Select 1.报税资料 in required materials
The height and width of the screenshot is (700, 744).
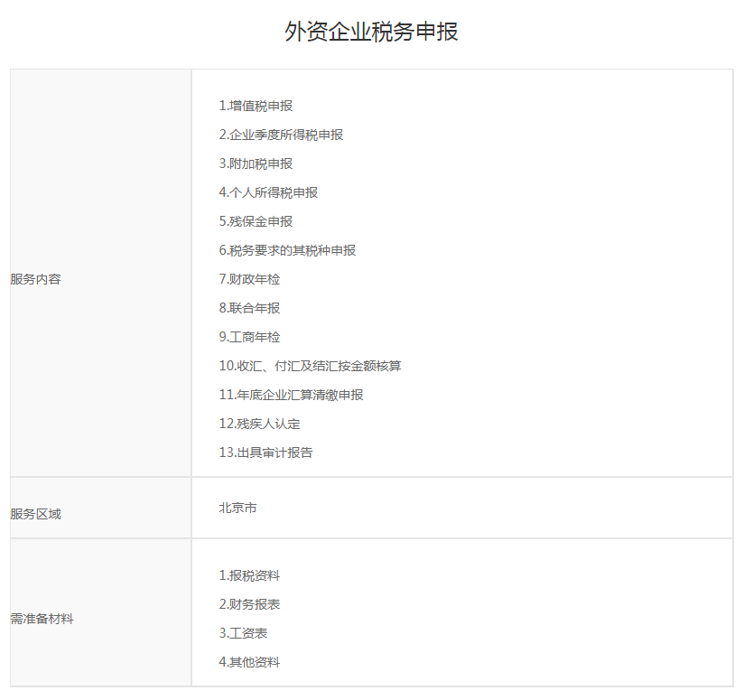pos(249,575)
